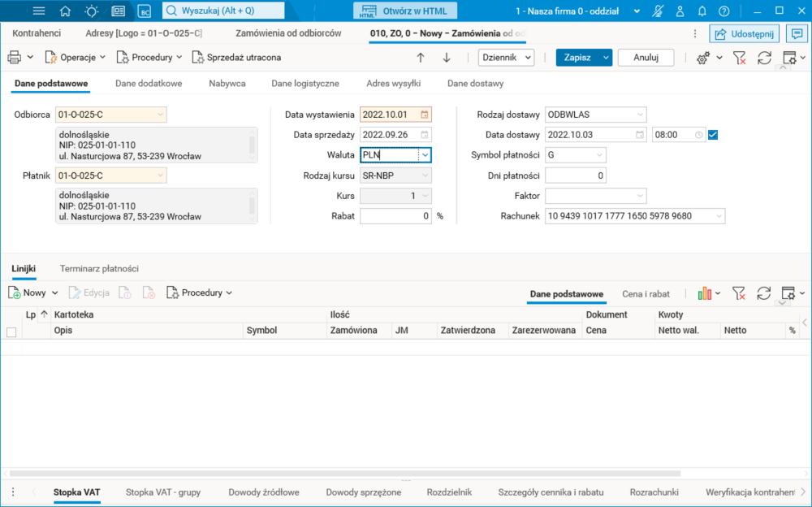
Task: Click the lightbulb icon in header
Action: point(92,11)
